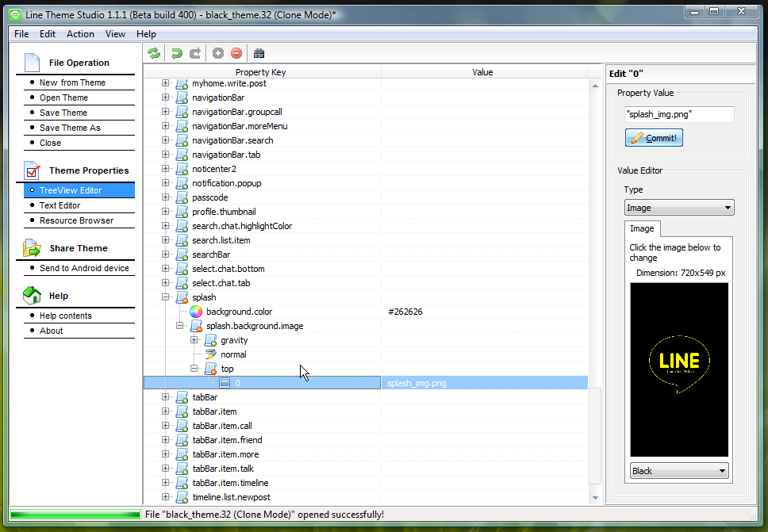This screenshot has height=532, width=768.
Task: Select the Image tab in Value Editor
Action: (642, 228)
